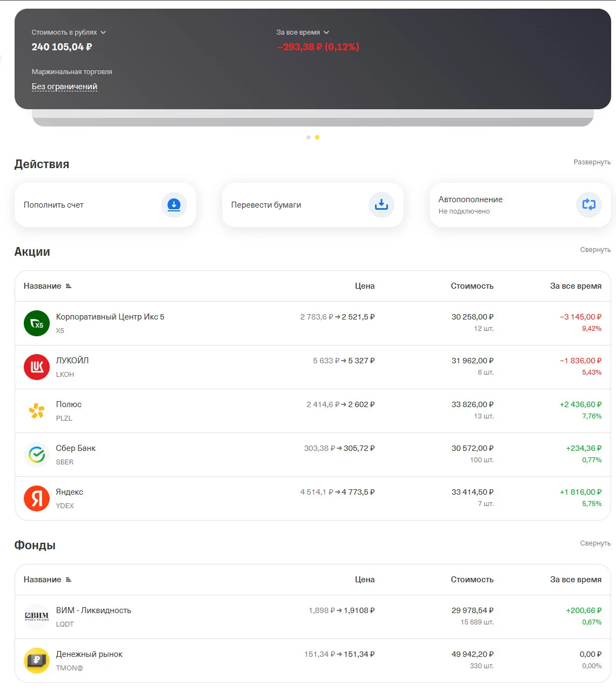Click the deposit icon on Пополнить счет
Image resolution: width=616 pixels, height=692 pixels.
174,205
